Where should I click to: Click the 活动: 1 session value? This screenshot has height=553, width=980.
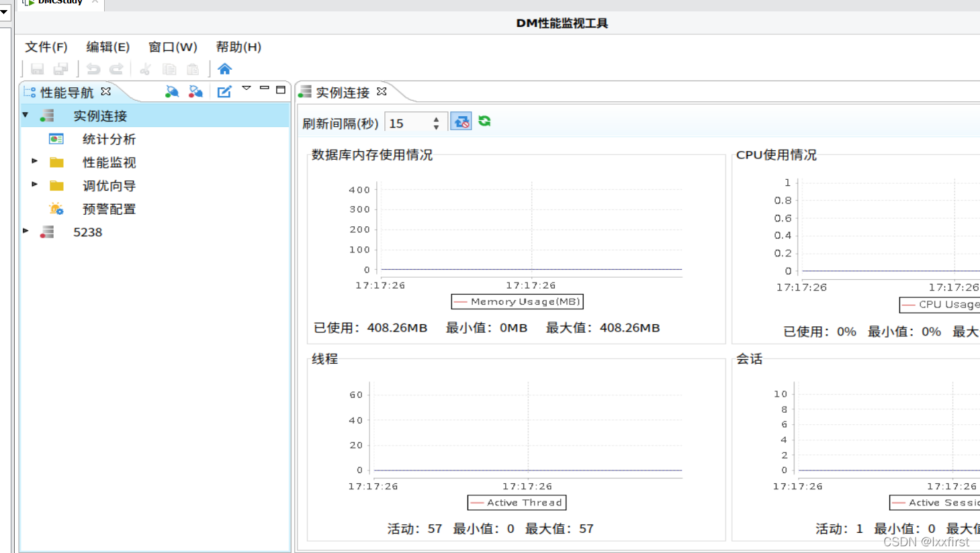pos(839,529)
